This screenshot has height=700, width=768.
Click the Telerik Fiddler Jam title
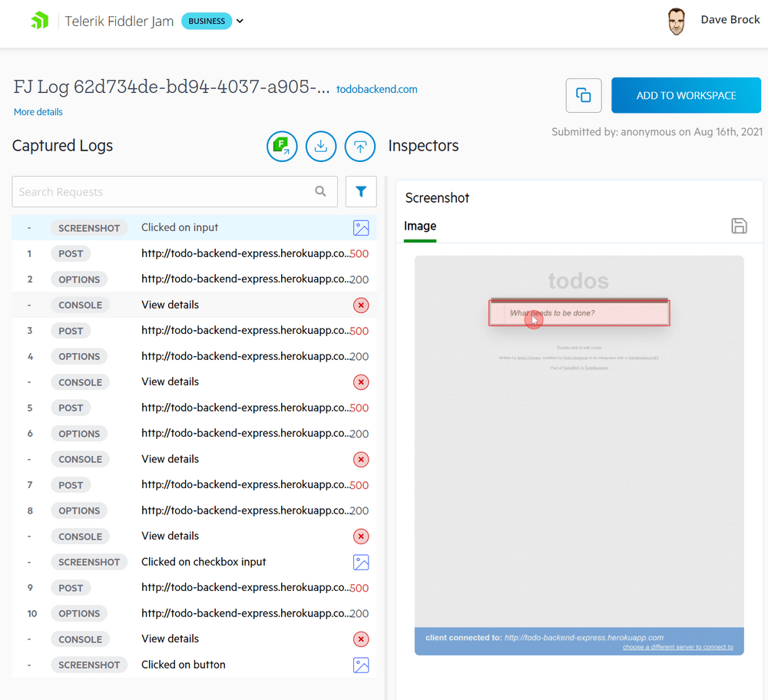pos(119,21)
